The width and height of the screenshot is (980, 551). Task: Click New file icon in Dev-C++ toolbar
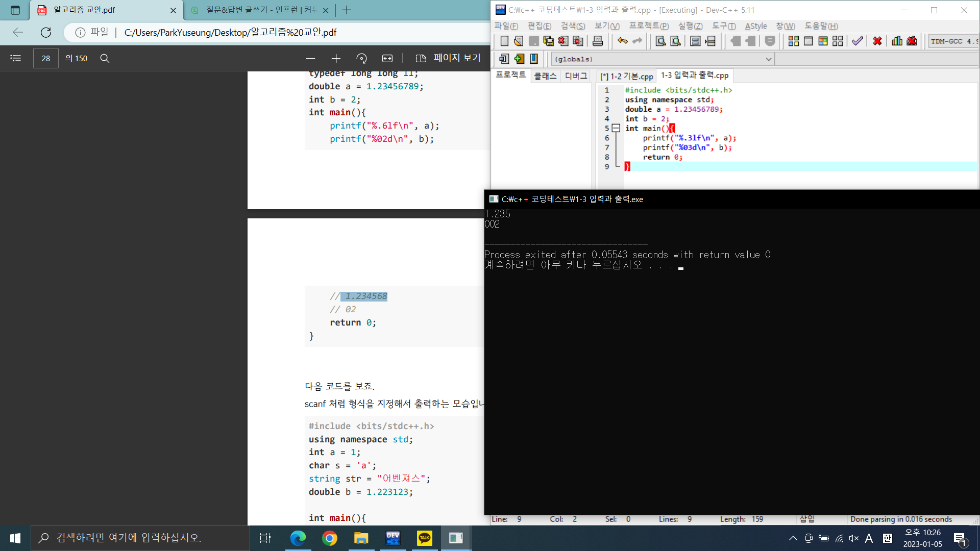point(504,41)
